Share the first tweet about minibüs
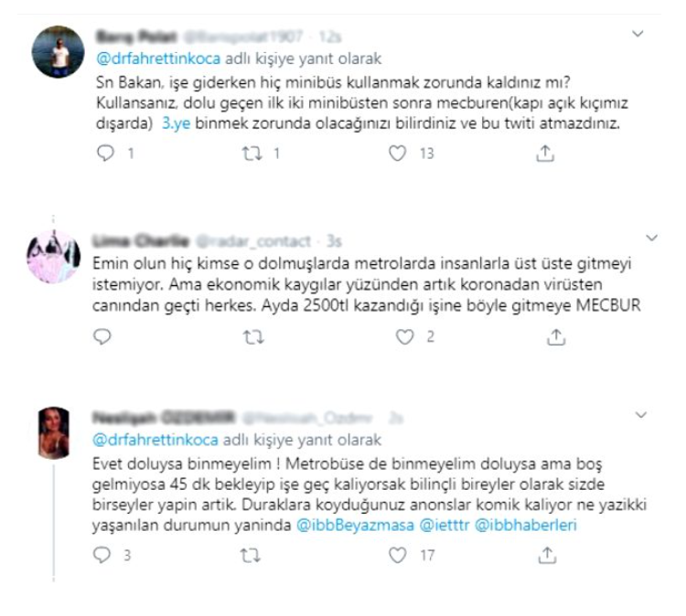This screenshot has height=616, width=686. point(545,154)
